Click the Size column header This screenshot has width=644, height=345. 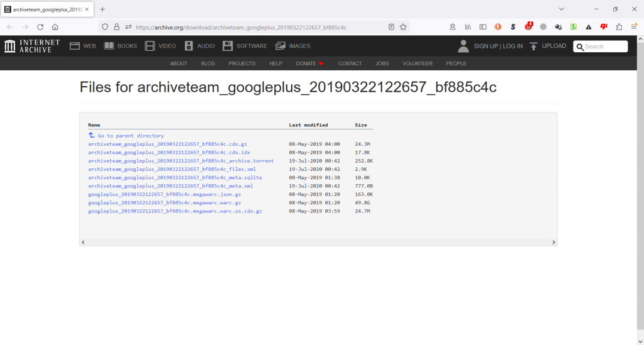361,125
